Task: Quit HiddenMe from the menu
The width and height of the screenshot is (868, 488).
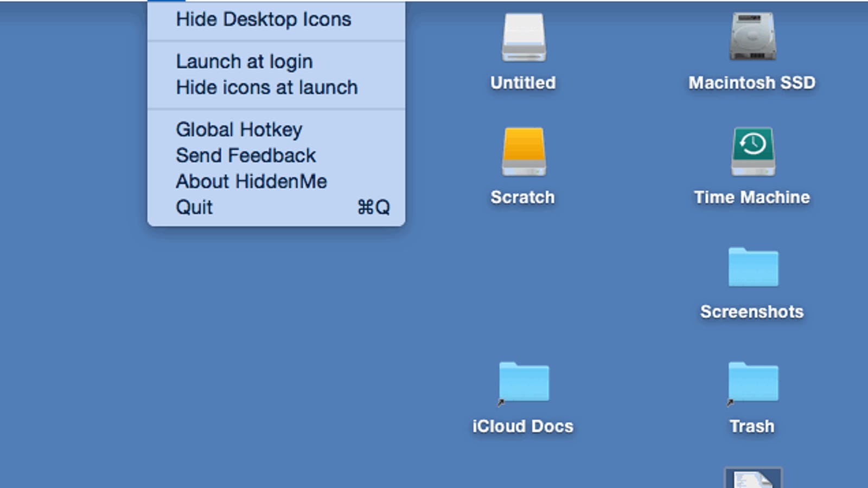Action: (x=276, y=207)
